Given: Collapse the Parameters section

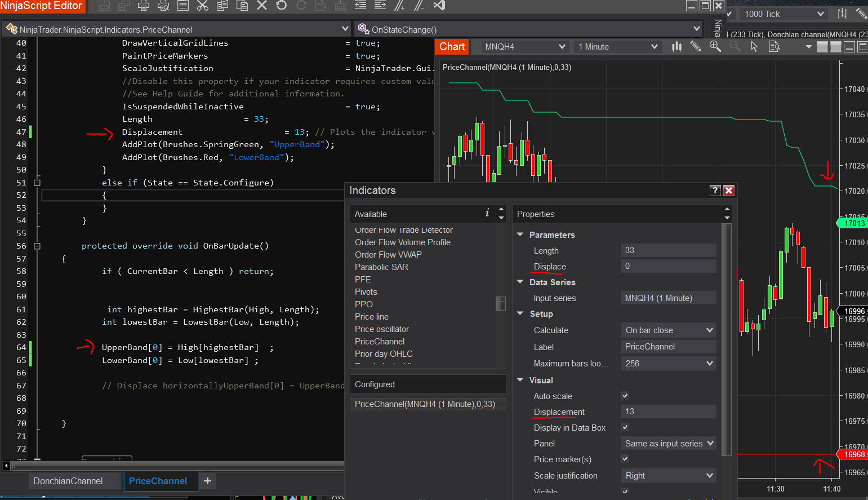Looking at the screenshot, I should tap(520, 234).
